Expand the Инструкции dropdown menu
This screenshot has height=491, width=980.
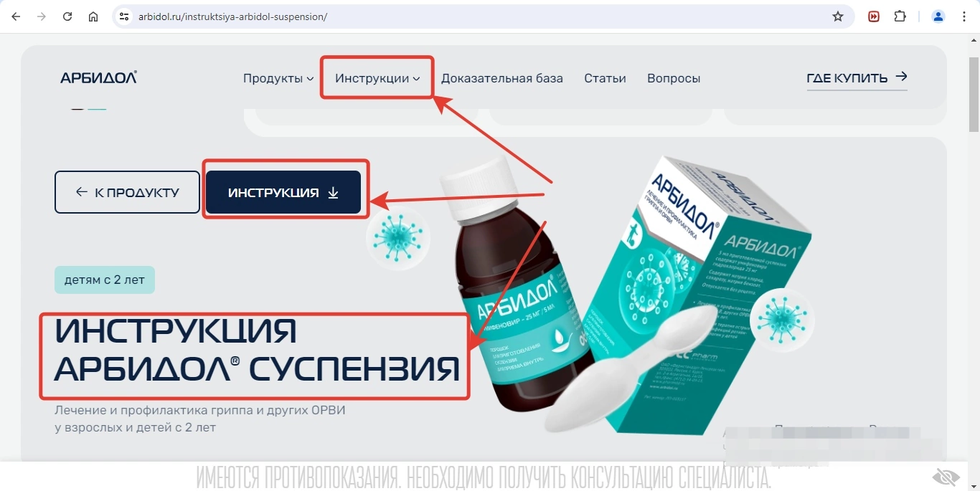(x=377, y=78)
